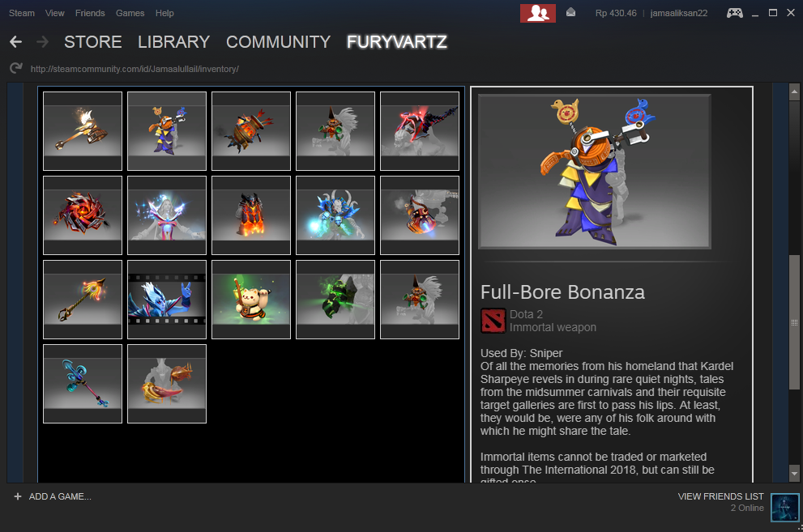Select the blue creature filmstrip item
Screen dimensions: 803x532
[x=167, y=300]
